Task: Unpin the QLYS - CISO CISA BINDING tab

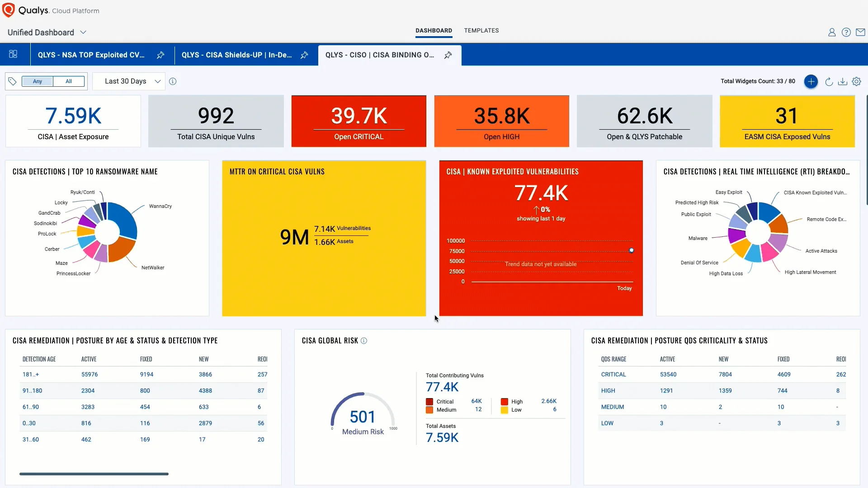Action: point(448,55)
